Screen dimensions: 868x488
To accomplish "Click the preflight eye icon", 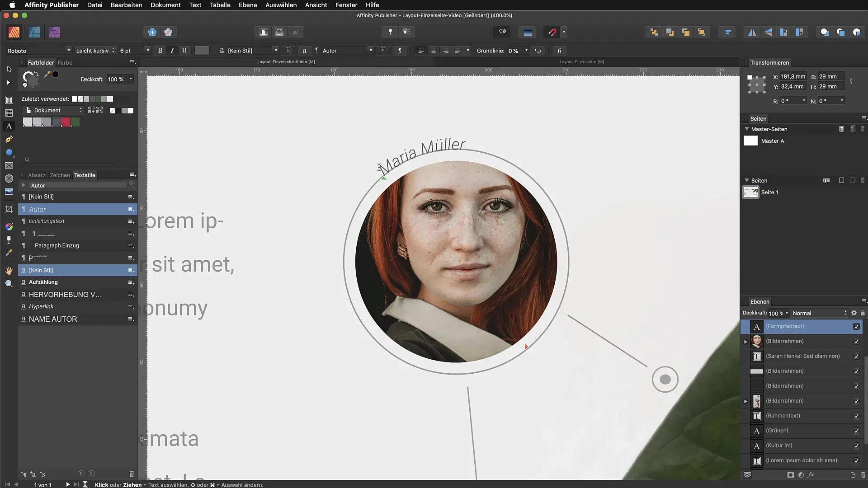I will (x=502, y=32).
